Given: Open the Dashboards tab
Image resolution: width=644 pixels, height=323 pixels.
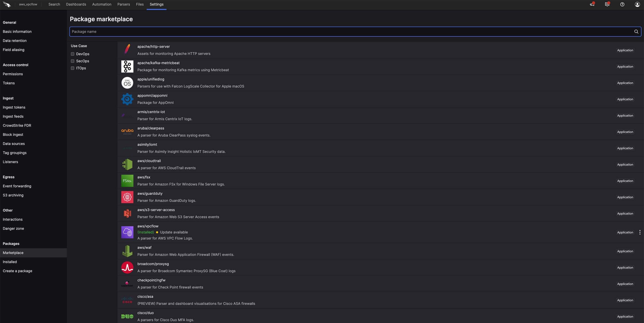Looking at the screenshot, I should click(76, 4).
